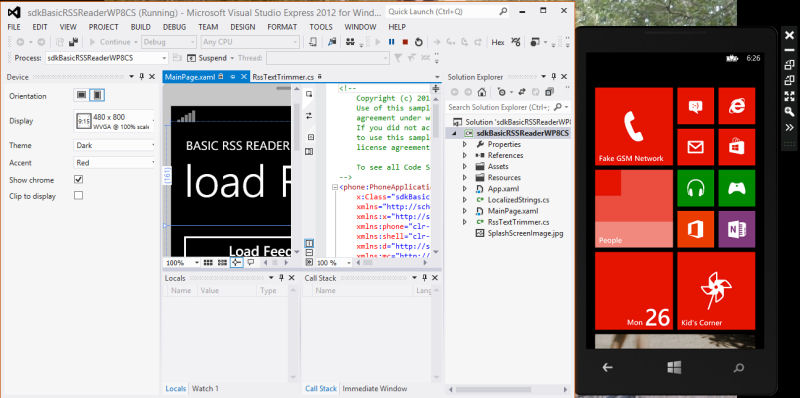Switch to Immediate Window tab
This screenshot has height=398, width=800.
point(374,389)
